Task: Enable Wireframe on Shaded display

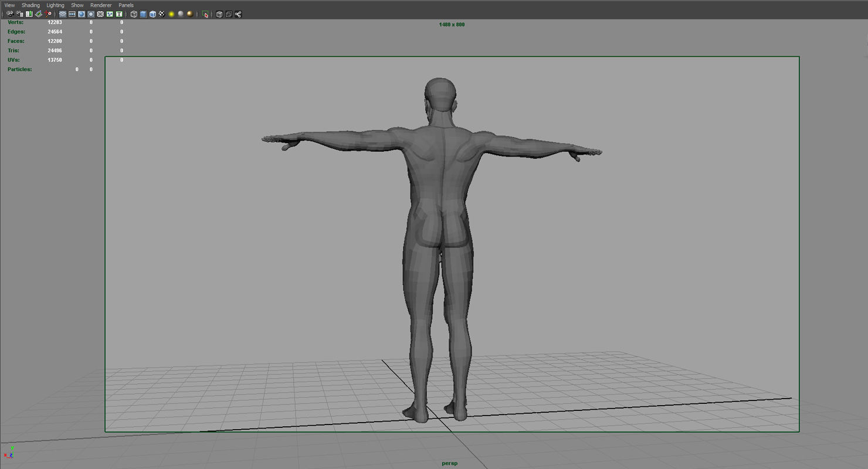Action: [x=152, y=14]
